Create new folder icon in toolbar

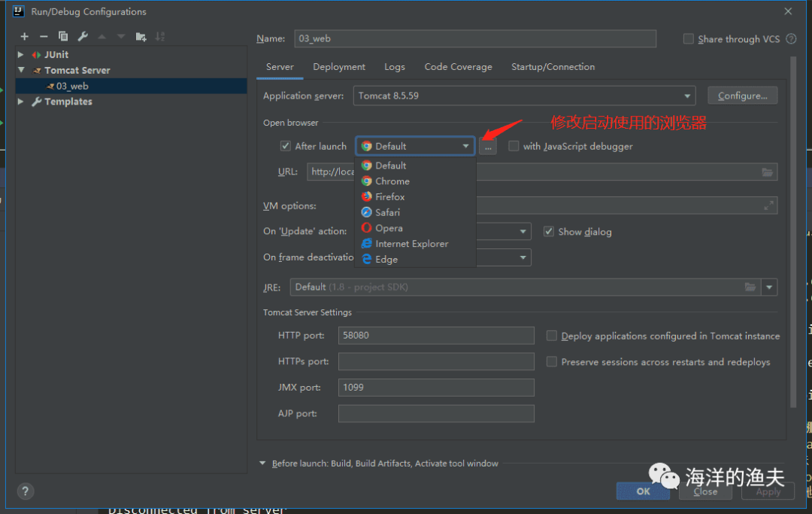pyautogui.click(x=141, y=36)
